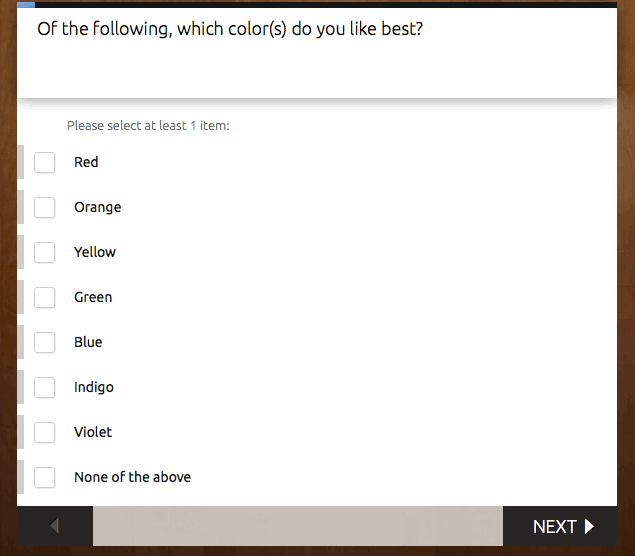Click the gray progress bar in footer
635x556 pixels.
pyautogui.click(x=298, y=526)
